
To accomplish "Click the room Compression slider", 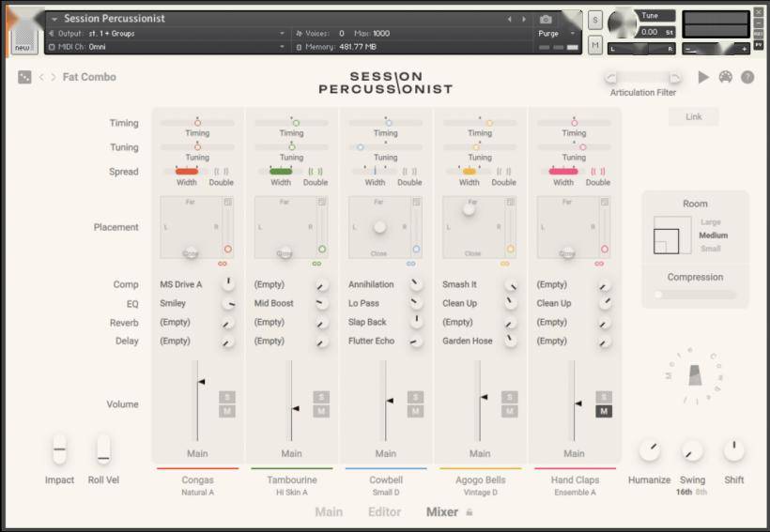I will tap(695, 295).
